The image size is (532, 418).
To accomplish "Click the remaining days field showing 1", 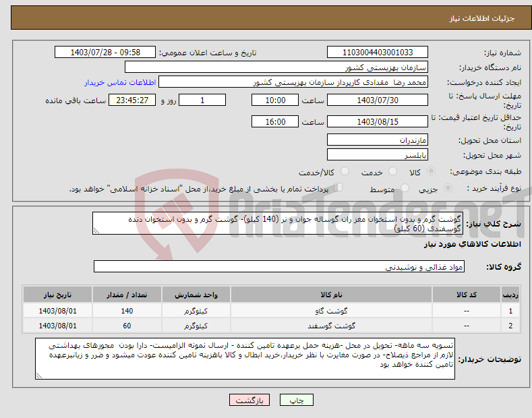I will pyautogui.click(x=202, y=100).
